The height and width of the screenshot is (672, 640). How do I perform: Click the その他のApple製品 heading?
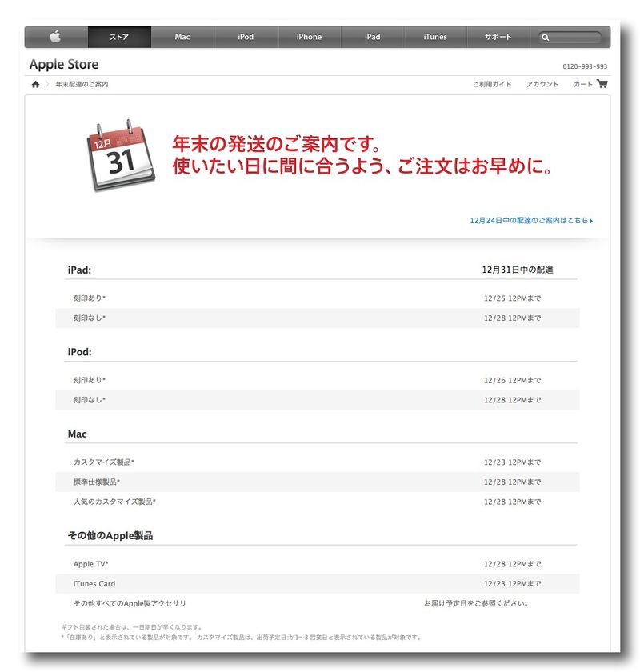tap(110, 536)
